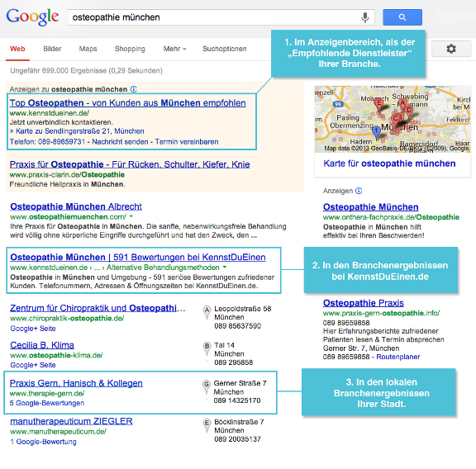Open '591 Bewertungen bei KennstDuEinen' result

138,258
